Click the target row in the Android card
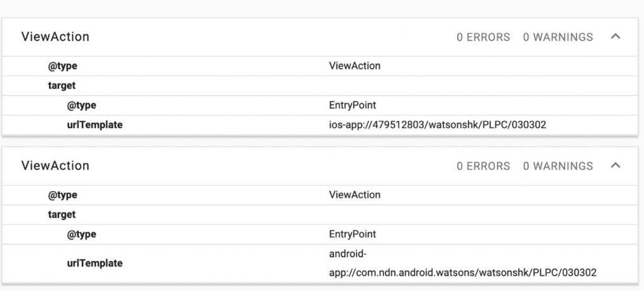Screen dimensions: 644x291 pos(320,215)
